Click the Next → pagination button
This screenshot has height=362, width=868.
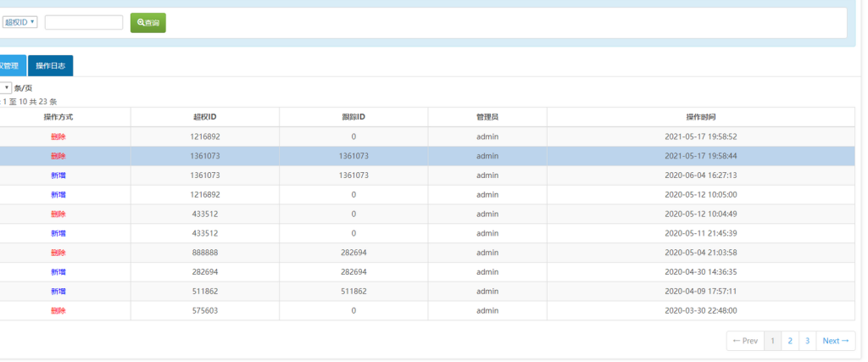[x=835, y=341]
